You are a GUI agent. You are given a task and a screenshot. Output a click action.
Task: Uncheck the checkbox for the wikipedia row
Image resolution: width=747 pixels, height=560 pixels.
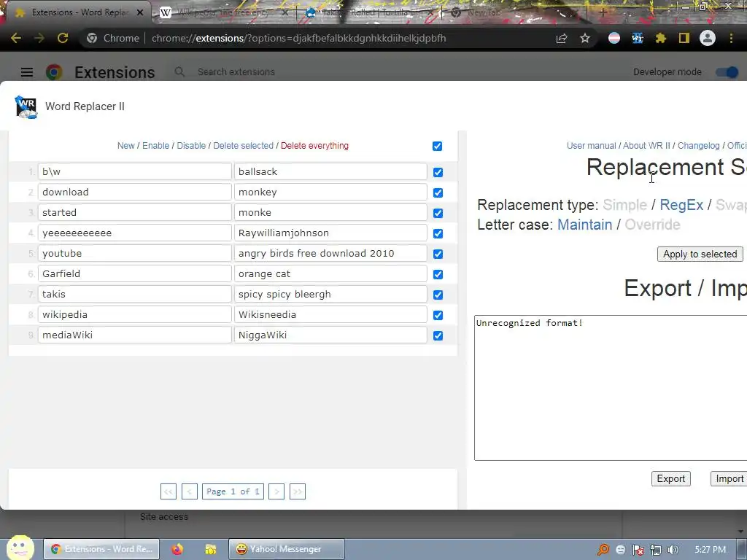[438, 315]
